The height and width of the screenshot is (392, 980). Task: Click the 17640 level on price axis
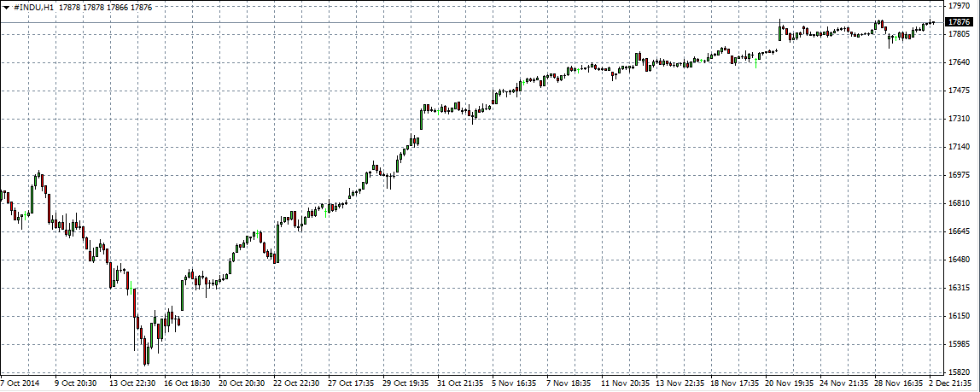(960, 62)
